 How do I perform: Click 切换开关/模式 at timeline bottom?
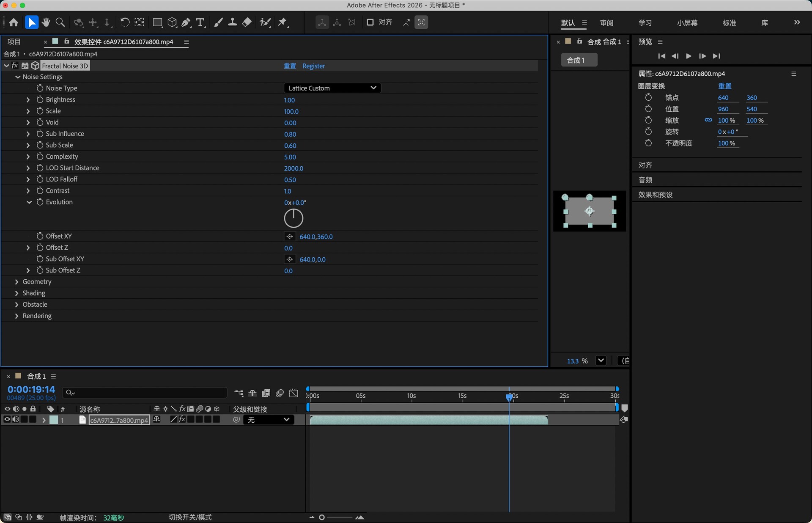190,517
